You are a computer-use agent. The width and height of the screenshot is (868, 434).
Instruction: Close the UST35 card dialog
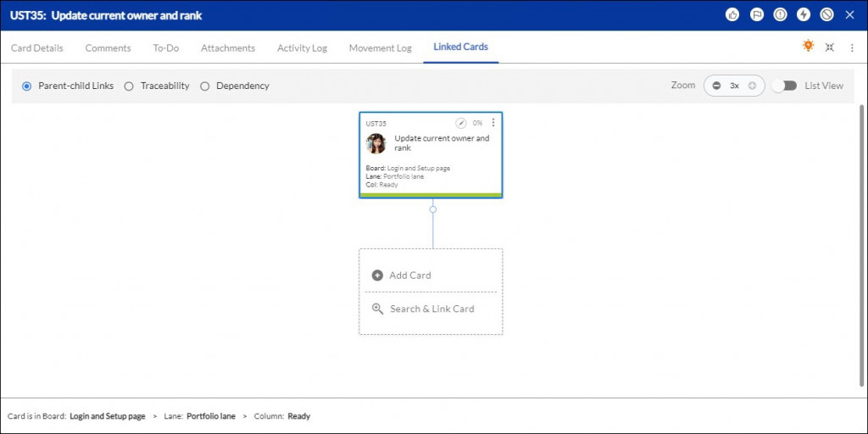click(849, 15)
